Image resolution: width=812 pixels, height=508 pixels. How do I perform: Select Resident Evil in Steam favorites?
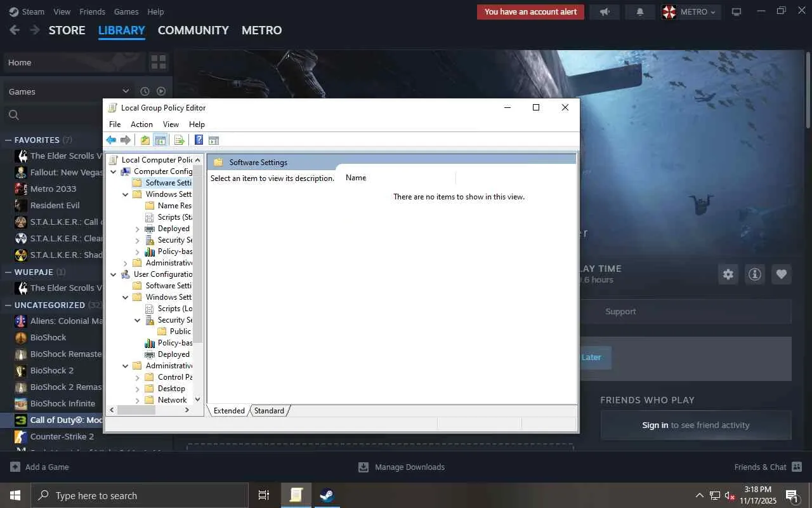click(55, 205)
